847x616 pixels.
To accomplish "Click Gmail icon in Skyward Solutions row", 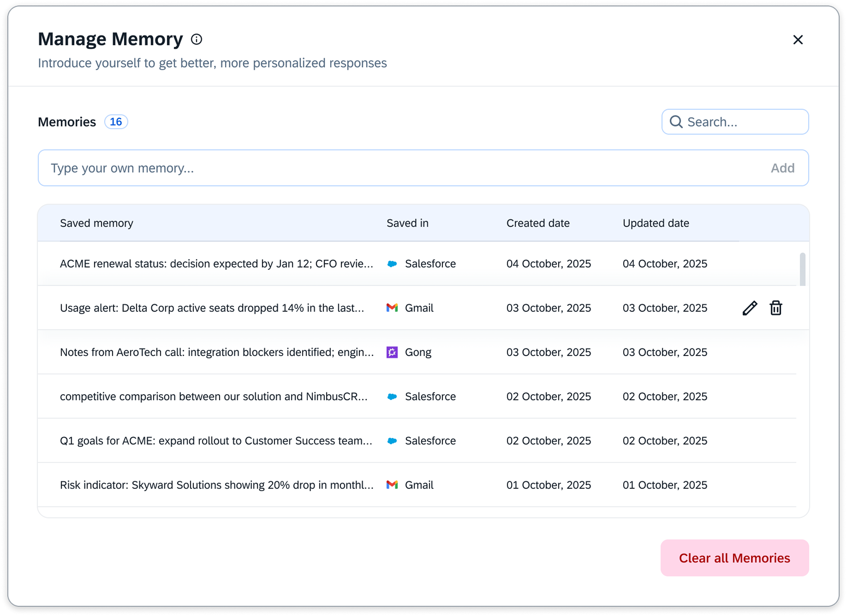I will click(392, 485).
